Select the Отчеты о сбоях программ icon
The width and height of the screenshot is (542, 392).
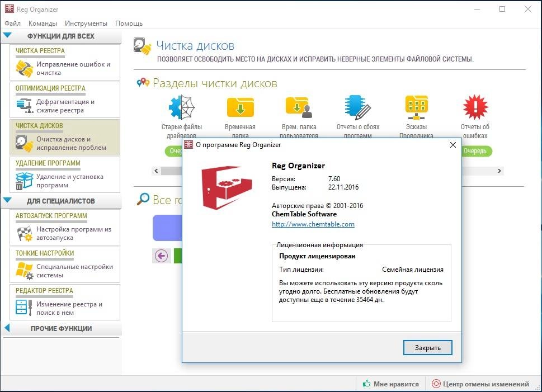pos(358,107)
